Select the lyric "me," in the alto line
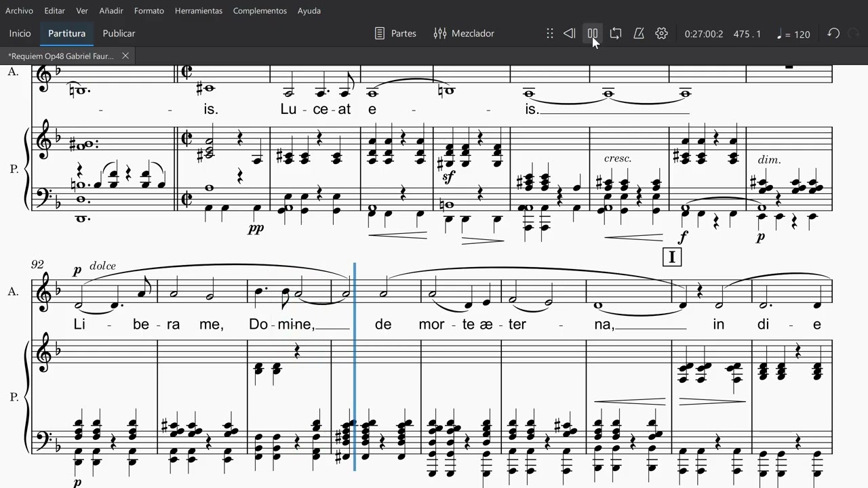The height and width of the screenshot is (488, 868). pos(211,325)
